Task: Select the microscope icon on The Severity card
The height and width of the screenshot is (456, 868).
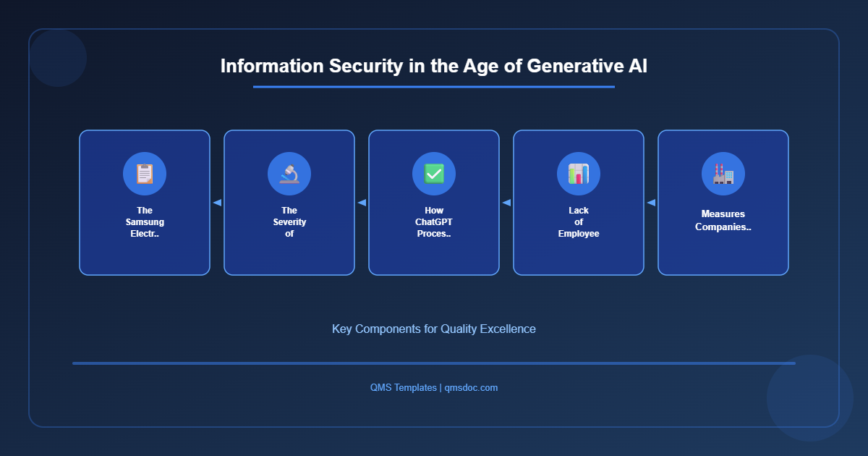Action: click(289, 173)
